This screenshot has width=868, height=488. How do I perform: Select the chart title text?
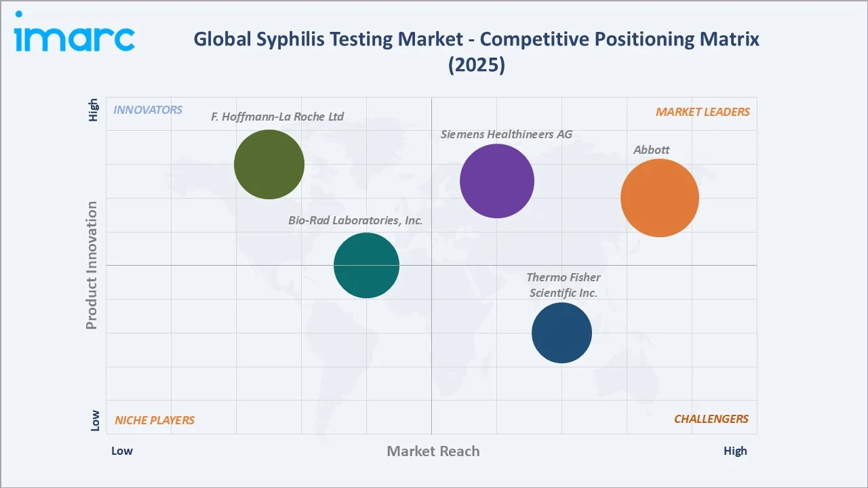click(476, 52)
